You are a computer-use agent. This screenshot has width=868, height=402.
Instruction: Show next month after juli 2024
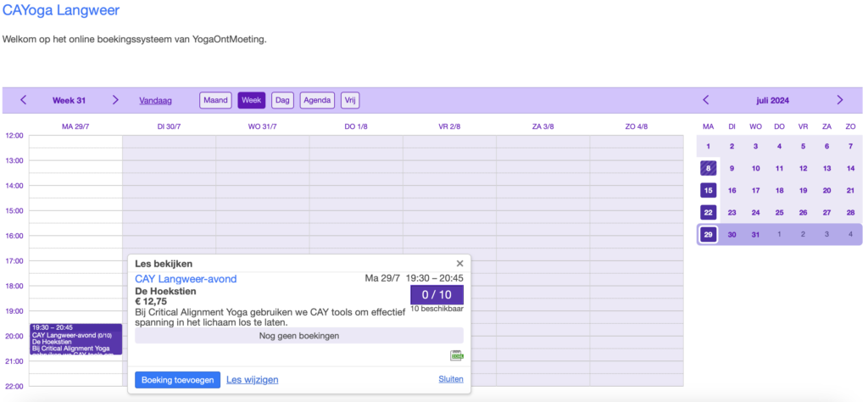click(x=840, y=100)
